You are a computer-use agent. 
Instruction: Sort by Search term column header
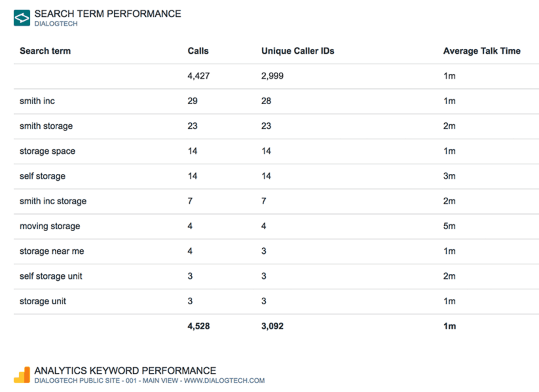[45, 51]
